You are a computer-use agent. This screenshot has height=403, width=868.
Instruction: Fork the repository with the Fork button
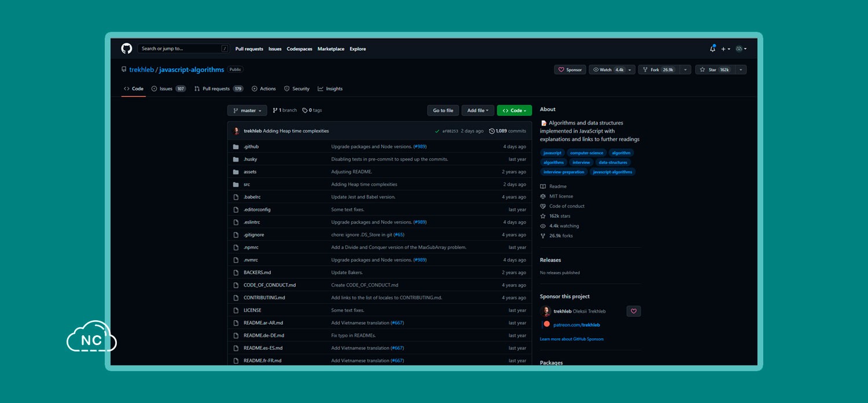pyautogui.click(x=659, y=69)
